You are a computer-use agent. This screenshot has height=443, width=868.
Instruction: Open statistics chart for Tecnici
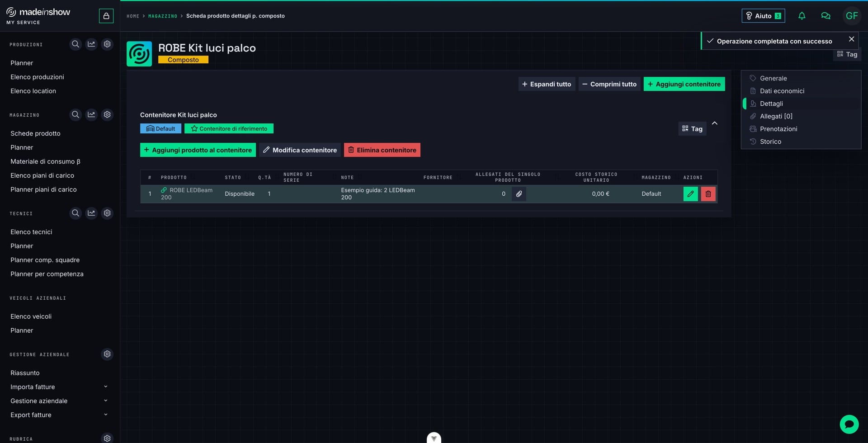pyautogui.click(x=91, y=213)
